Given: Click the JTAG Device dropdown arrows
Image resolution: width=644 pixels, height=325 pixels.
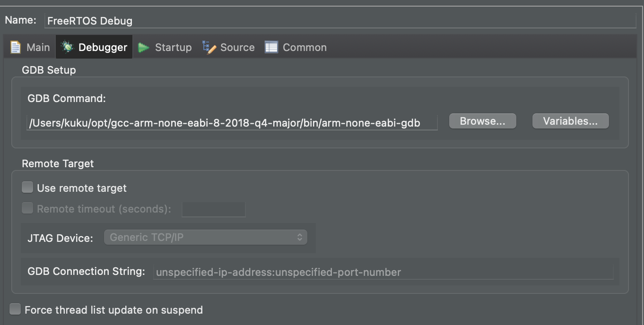Looking at the screenshot, I should [299, 237].
